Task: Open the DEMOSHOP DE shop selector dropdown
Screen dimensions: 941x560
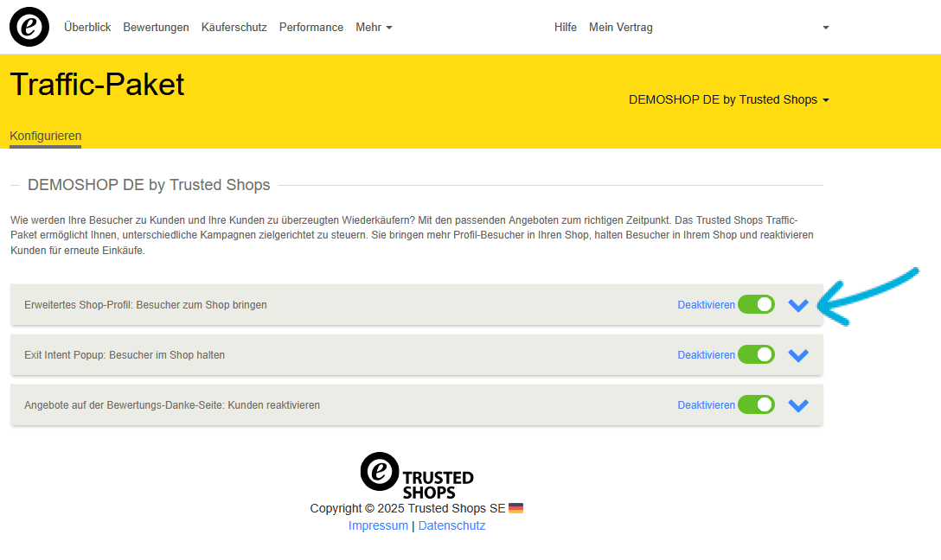Action: tap(728, 99)
